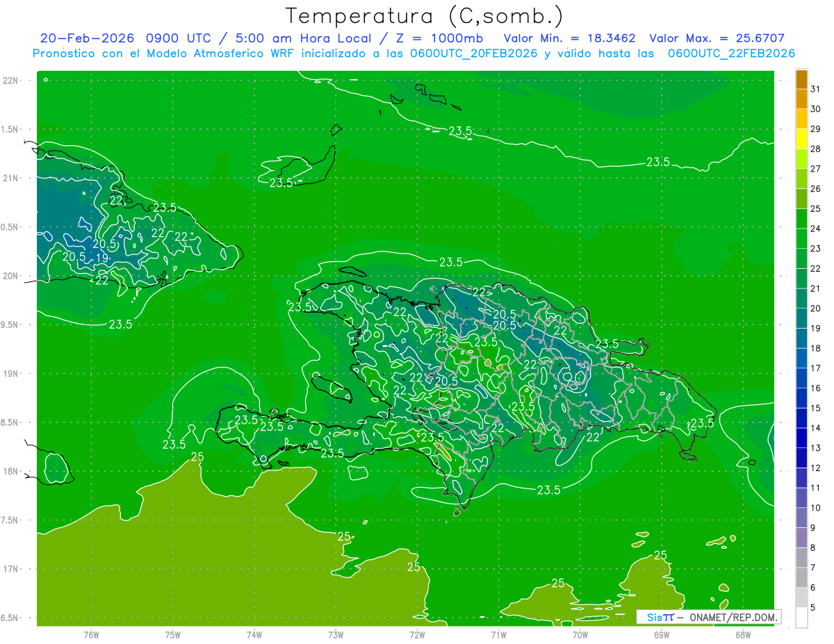This screenshot has height=644, width=834.
Task: Click the '11' value on the color legend
Action: coord(815,488)
